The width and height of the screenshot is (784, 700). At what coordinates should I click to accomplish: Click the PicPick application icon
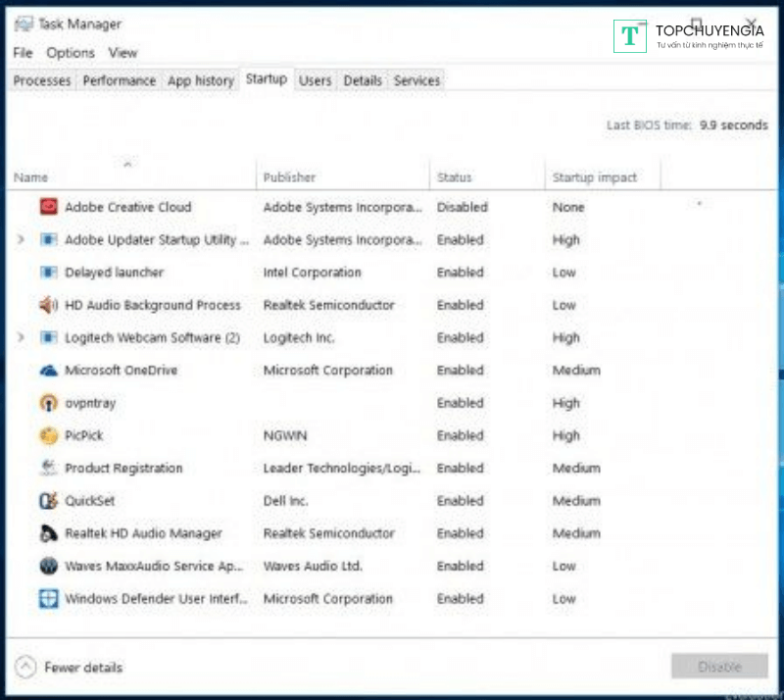point(49,435)
